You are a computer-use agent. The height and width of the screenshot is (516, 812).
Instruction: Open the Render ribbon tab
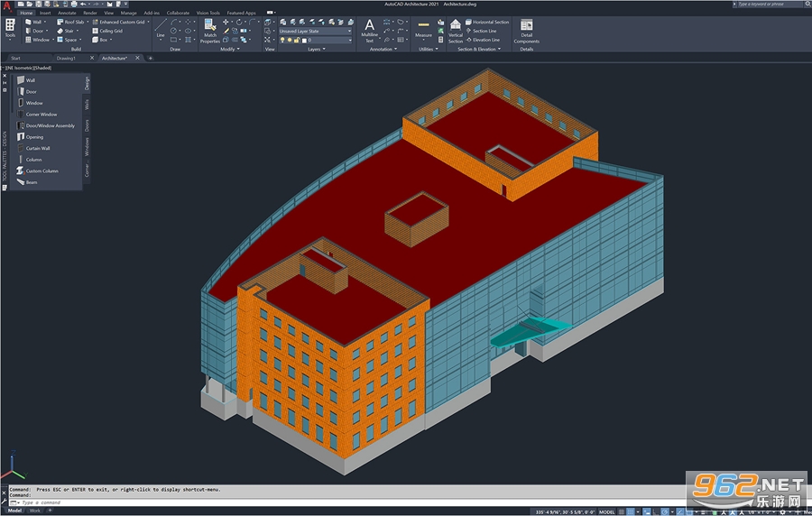90,13
